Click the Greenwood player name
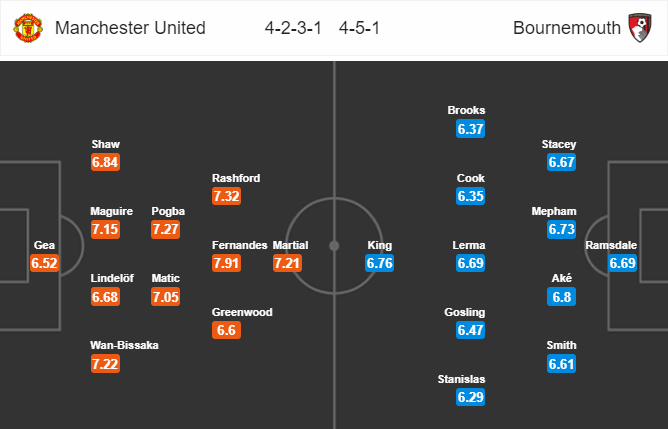 242,312
